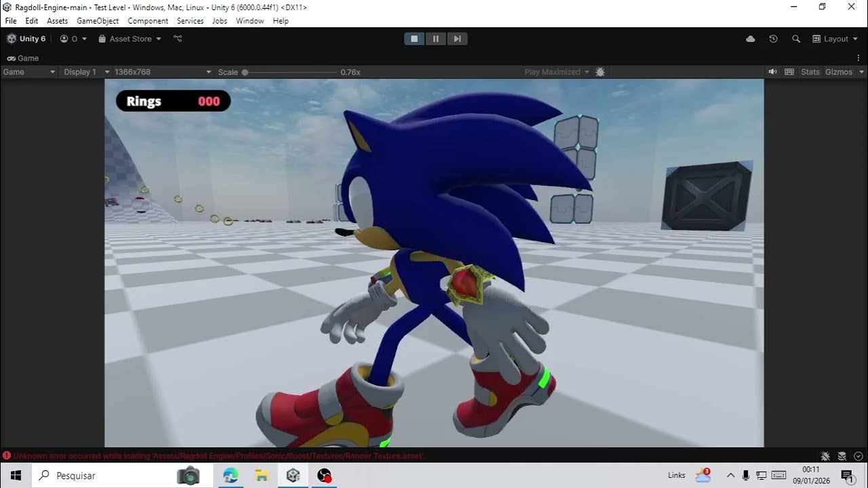Click the Unity 6 logo button
Image resolution: width=868 pixels, height=488 pixels.
tap(26, 39)
